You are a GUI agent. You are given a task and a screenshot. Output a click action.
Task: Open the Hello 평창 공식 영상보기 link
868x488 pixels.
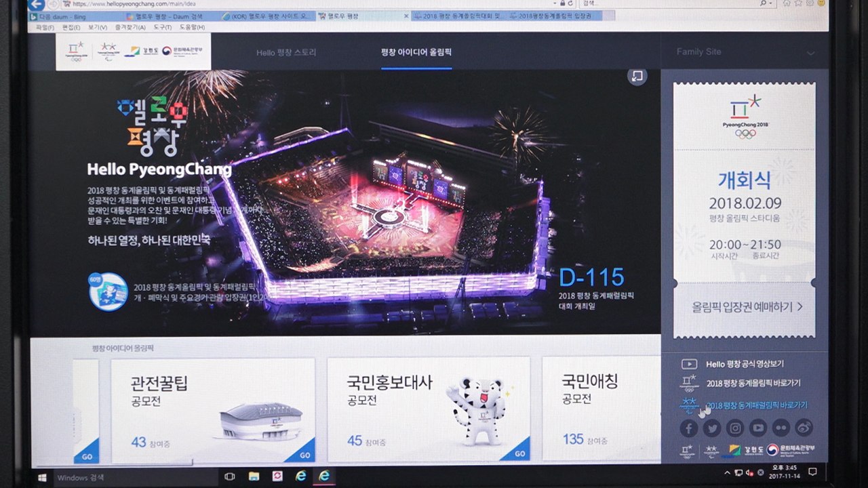pyautogui.click(x=745, y=364)
